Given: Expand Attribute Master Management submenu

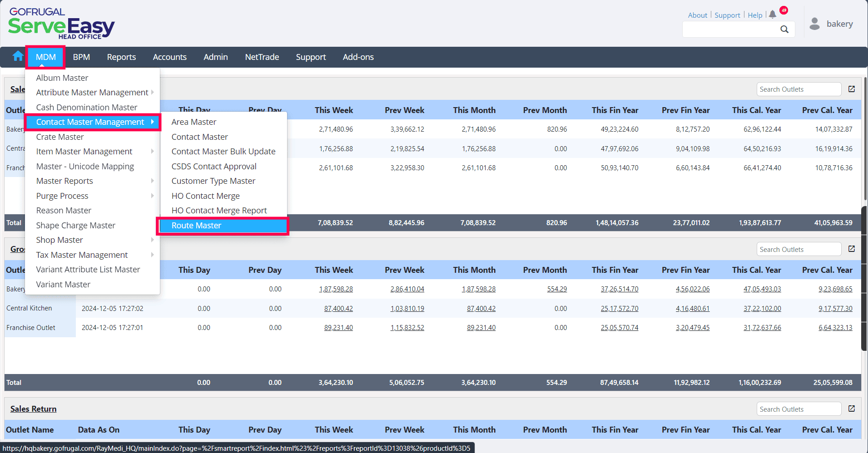Looking at the screenshot, I should (x=92, y=93).
